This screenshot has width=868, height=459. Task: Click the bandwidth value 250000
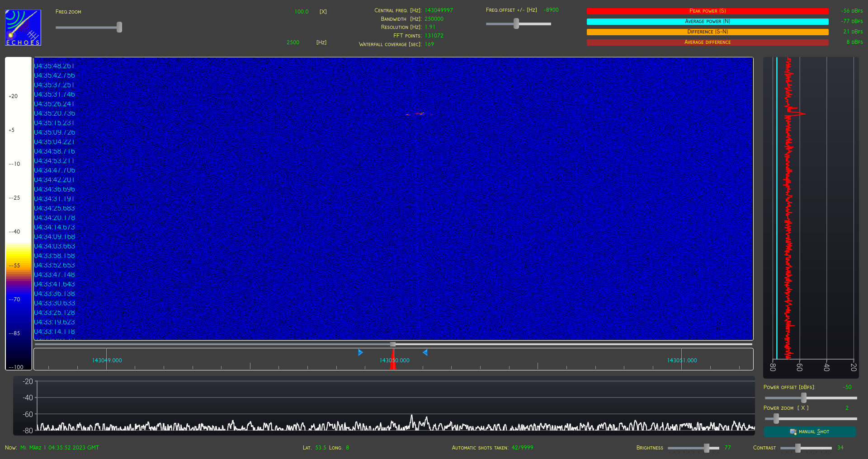click(434, 19)
